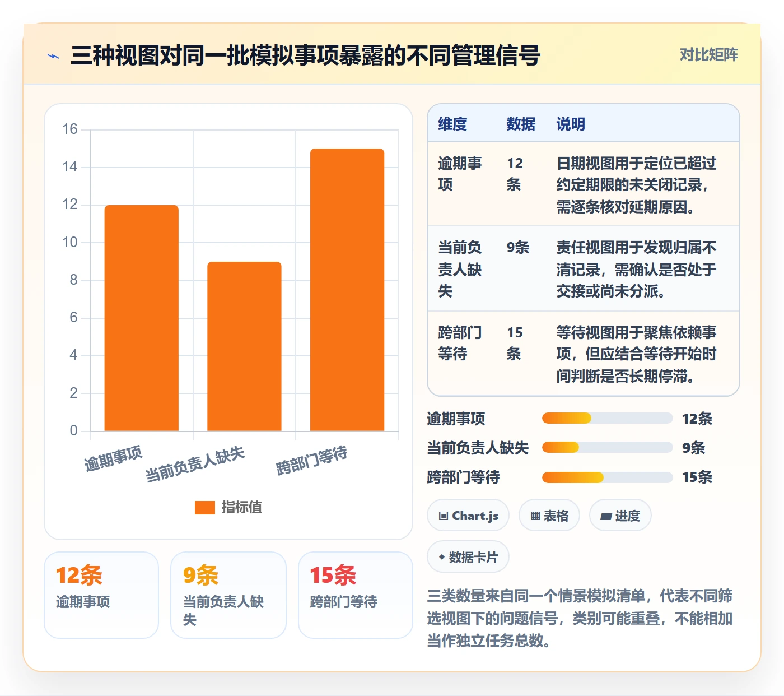Viewport: 784px width, 696px height.
Task: Click the 维度 column header
Action: 452,124
